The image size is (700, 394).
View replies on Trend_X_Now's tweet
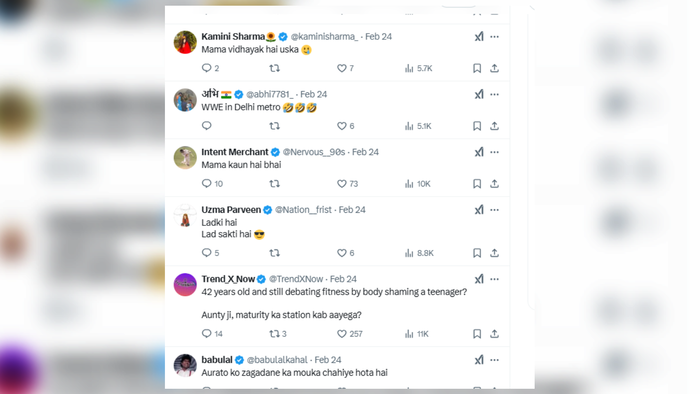(212, 334)
